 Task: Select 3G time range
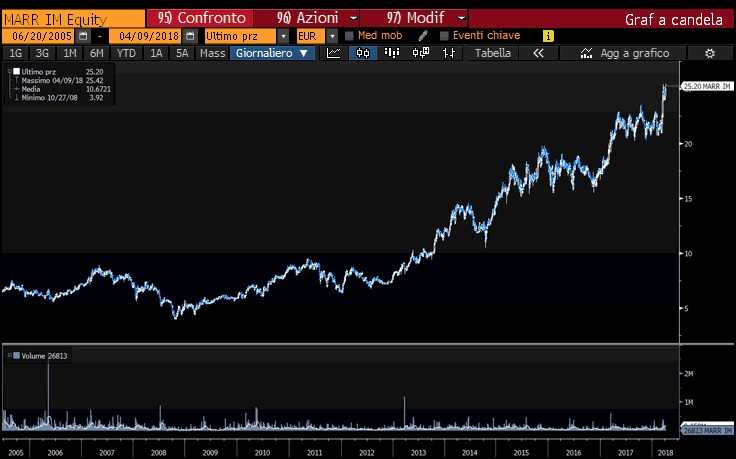[x=42, y=53]
